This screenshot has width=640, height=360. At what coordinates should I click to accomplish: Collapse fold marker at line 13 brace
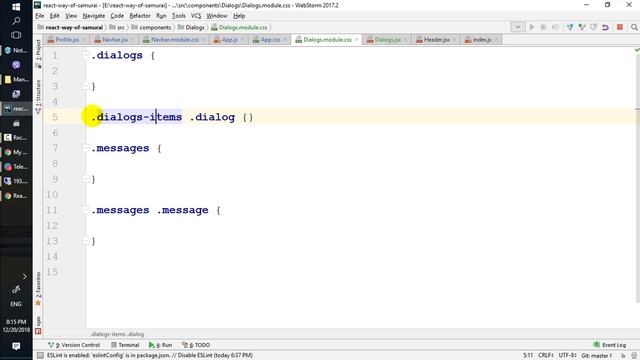click(x=86, y=241)
